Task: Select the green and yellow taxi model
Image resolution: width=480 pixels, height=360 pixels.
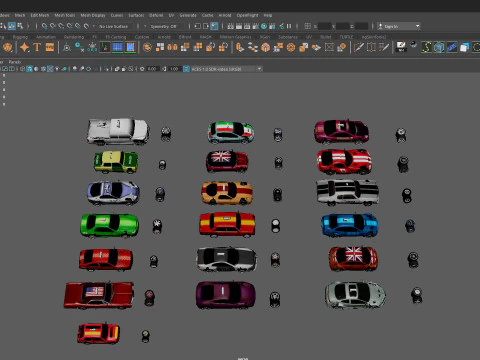Action: coord(115,162)
